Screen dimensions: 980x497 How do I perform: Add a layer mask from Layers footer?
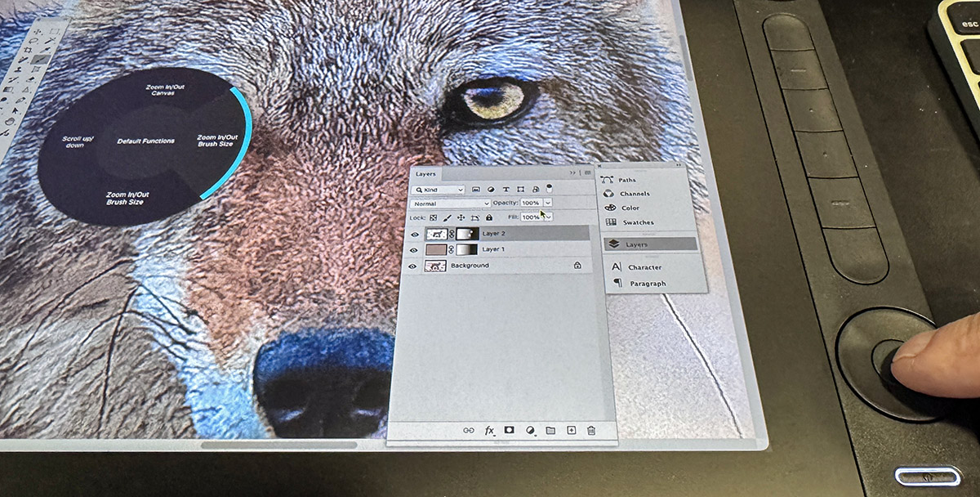[x=509, y=430]
